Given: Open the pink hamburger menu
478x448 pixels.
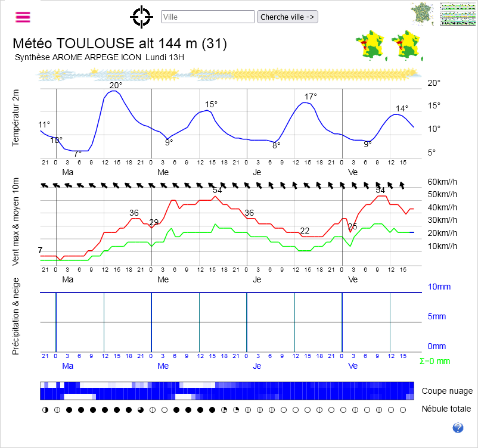Looking at the screenshot, I should pos(23,17).
